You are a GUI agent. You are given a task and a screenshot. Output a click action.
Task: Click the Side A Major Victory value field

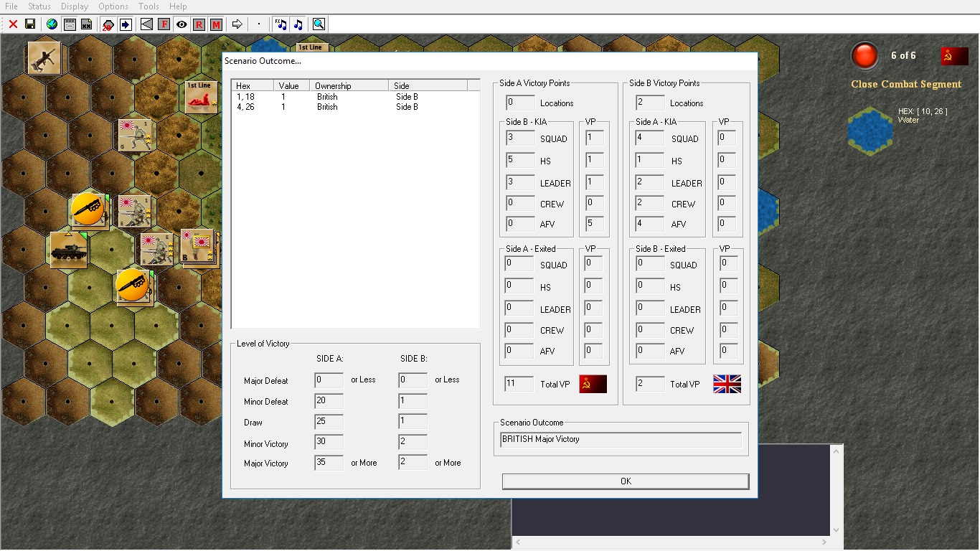click(329, 463)
